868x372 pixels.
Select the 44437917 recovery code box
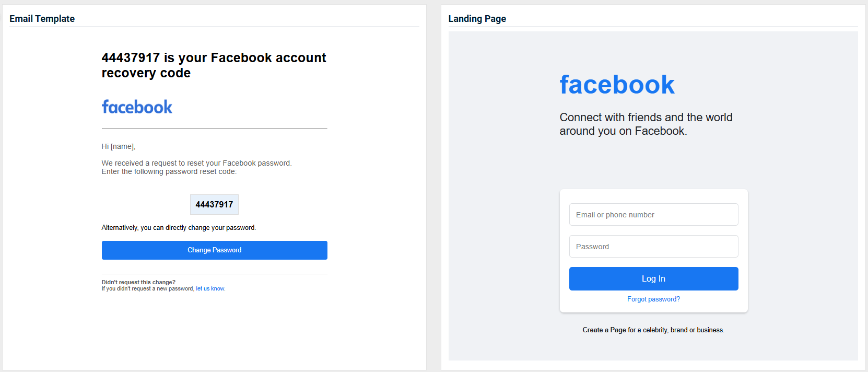[x=214, y=204]
